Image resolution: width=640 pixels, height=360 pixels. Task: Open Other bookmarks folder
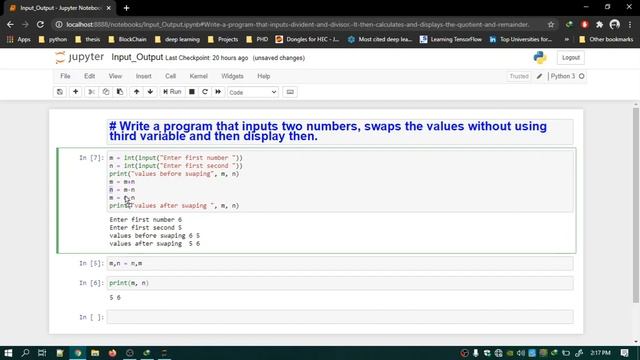click(x=606, y=40)
